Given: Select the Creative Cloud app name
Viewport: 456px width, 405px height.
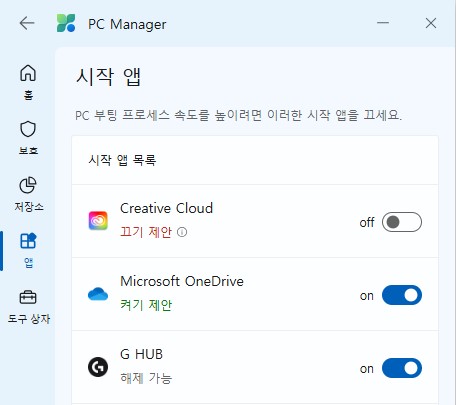Looking at the screenshot, I should point(166,208).
